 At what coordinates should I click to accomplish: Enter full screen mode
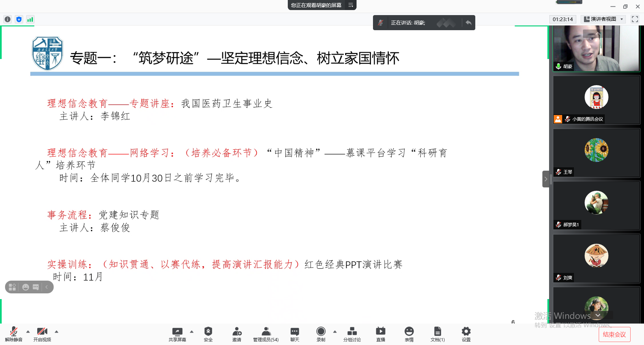tap(635, 19)
